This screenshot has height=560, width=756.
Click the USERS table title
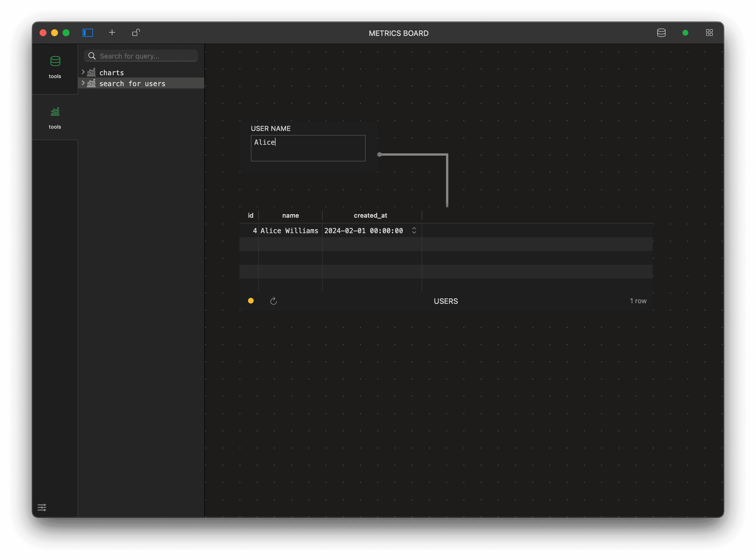click(x=445, y=301)
